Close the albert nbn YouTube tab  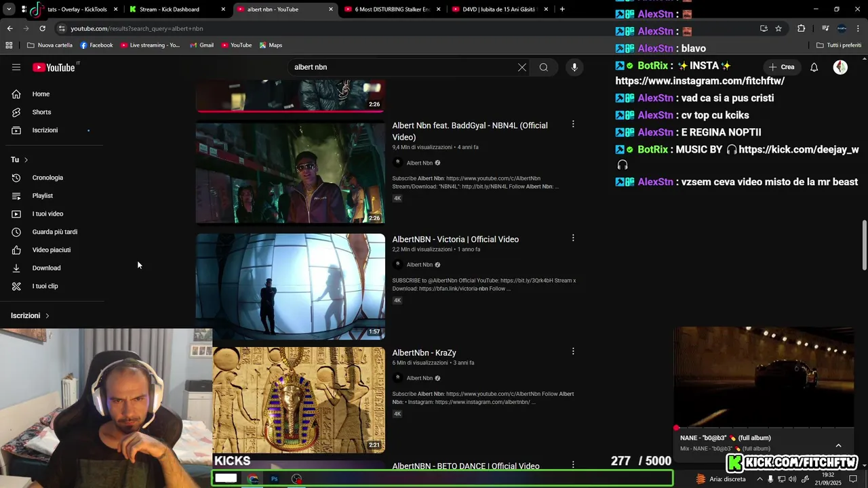331,9
